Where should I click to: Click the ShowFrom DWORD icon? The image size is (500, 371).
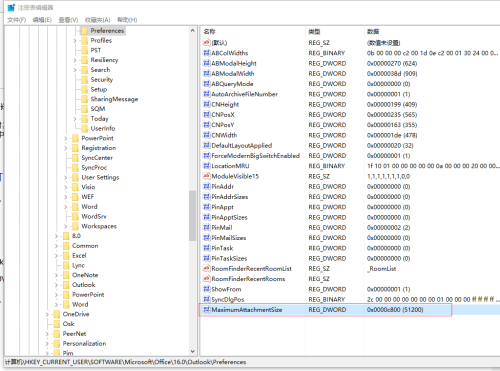coord(207,289)
